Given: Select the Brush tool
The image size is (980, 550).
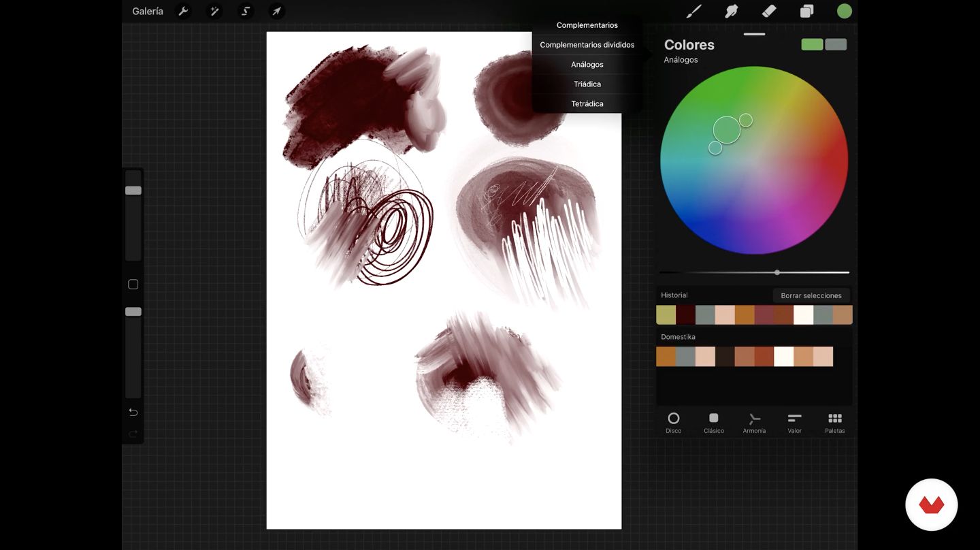Looking at the screenshot, I should 693,12.
